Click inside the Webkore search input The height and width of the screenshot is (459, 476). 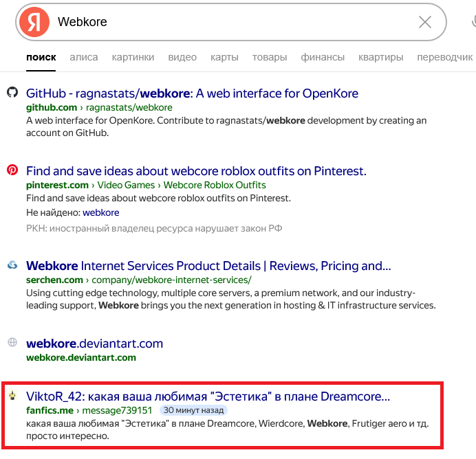[227, 23]
